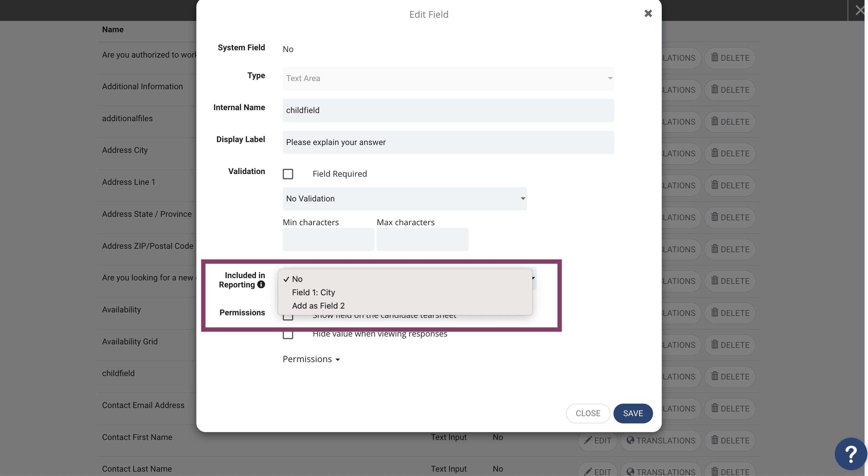Screen dimensions: 868x476
Task: Select the Address ZIP/Postal Code row name
Action: [x=148, y=246]
